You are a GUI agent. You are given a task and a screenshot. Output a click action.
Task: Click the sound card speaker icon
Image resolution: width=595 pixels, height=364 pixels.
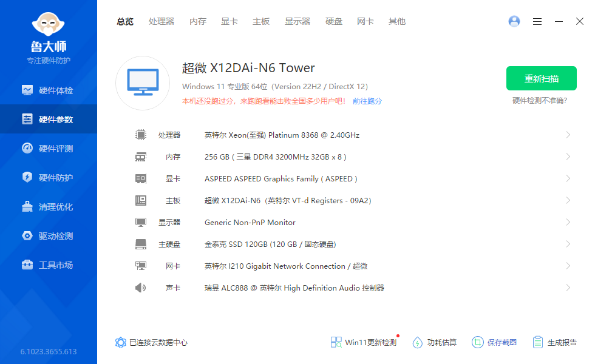click(x=140, y=288)
